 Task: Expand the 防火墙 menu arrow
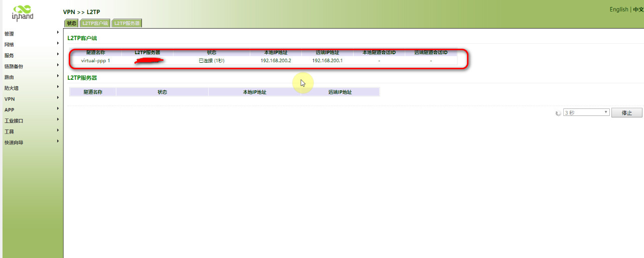(58, 87)
